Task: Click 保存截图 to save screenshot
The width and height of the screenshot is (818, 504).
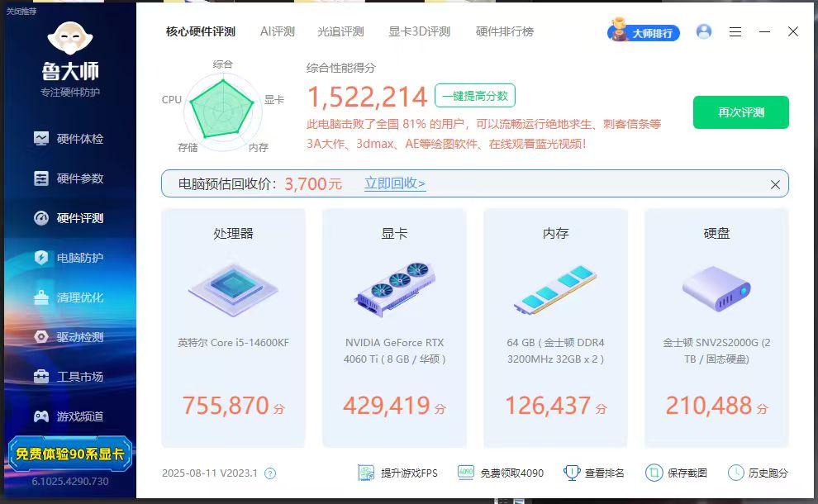Action: [x=677, y=473]
